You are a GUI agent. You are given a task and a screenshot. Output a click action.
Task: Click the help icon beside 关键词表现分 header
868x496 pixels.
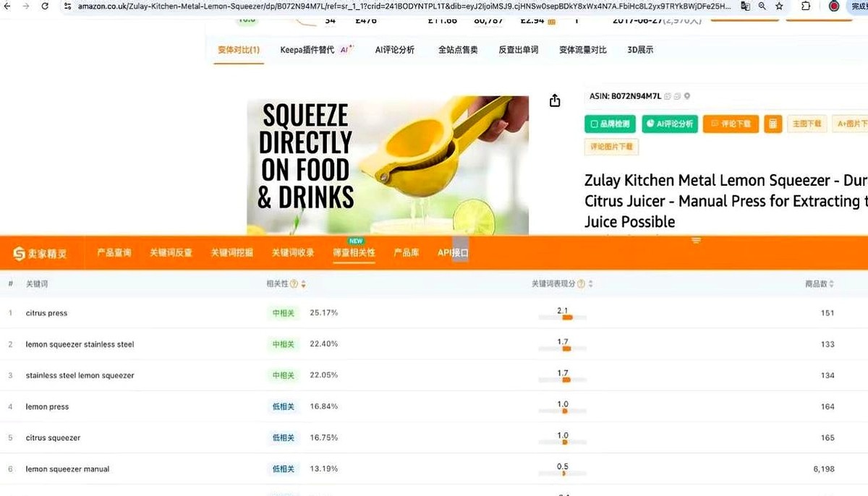(x=581, y=284)
